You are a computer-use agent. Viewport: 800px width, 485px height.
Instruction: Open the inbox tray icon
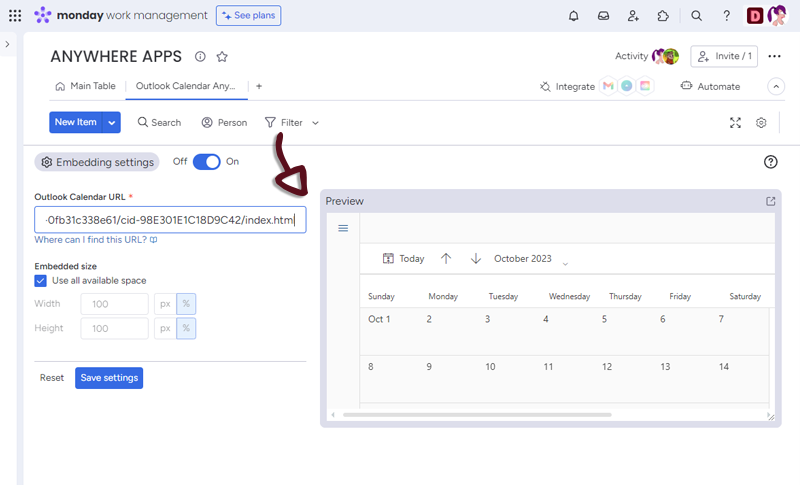pyautogui.click(x=603, y=16)
